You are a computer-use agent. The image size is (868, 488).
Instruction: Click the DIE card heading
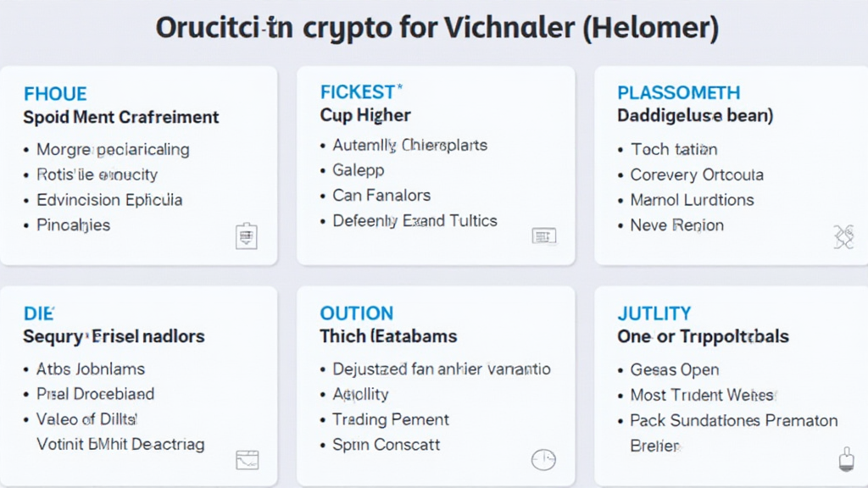point(39,313)
